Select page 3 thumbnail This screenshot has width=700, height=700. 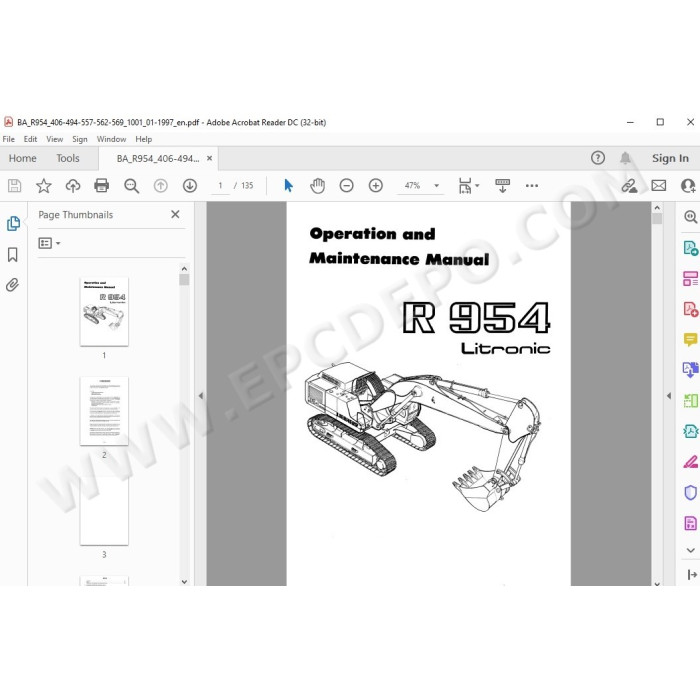pos(104,510)
